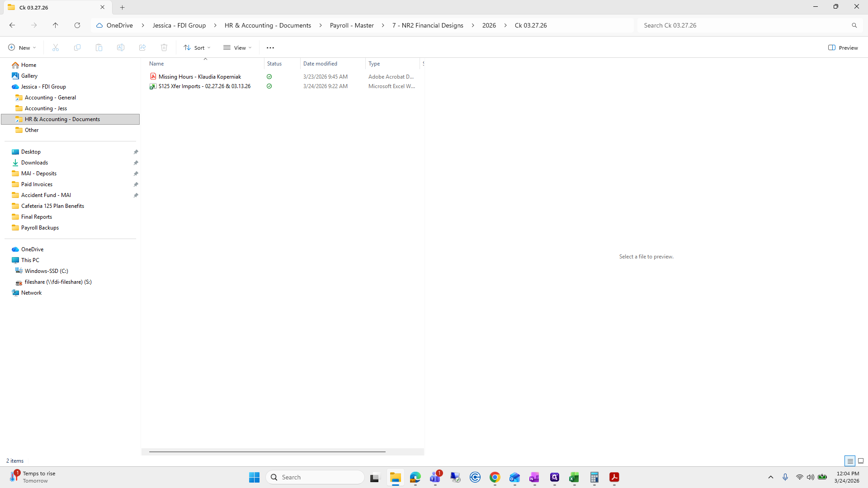Open the View dropdown

[237, 47]
